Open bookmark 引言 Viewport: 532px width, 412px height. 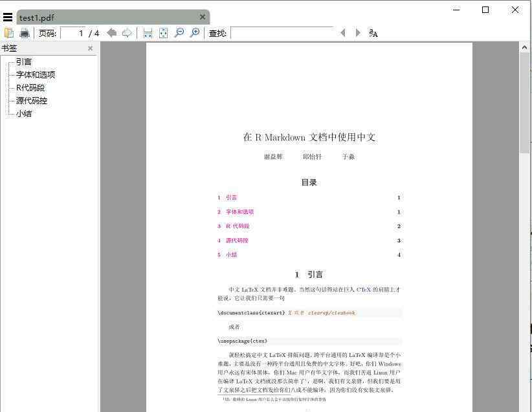click(24, 61)
